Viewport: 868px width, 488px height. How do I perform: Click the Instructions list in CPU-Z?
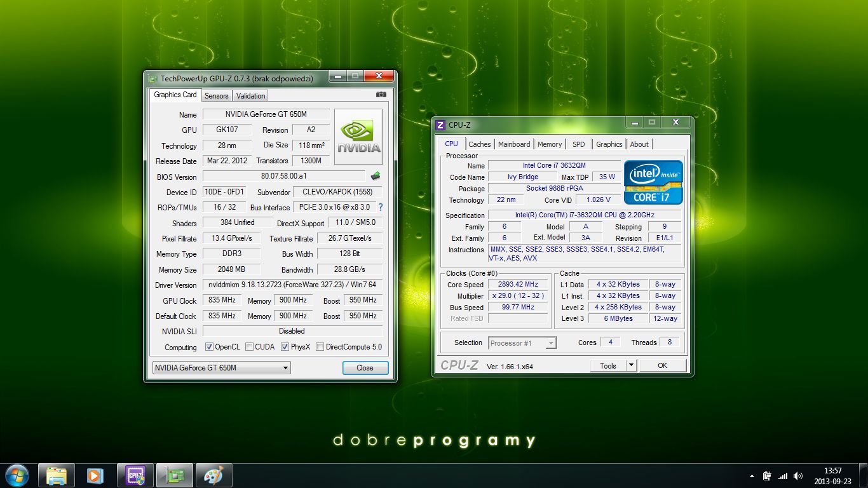pyautogui.click(x=585, y=254)
